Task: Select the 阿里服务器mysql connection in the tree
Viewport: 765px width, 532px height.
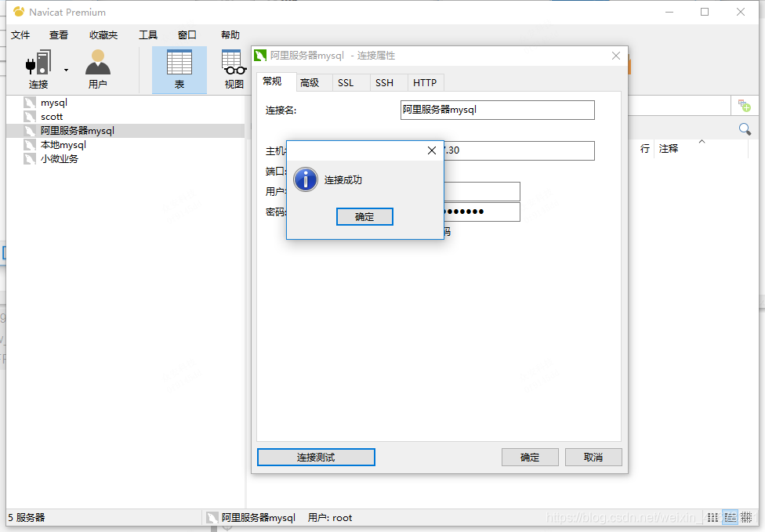Action: pos(78,131)
